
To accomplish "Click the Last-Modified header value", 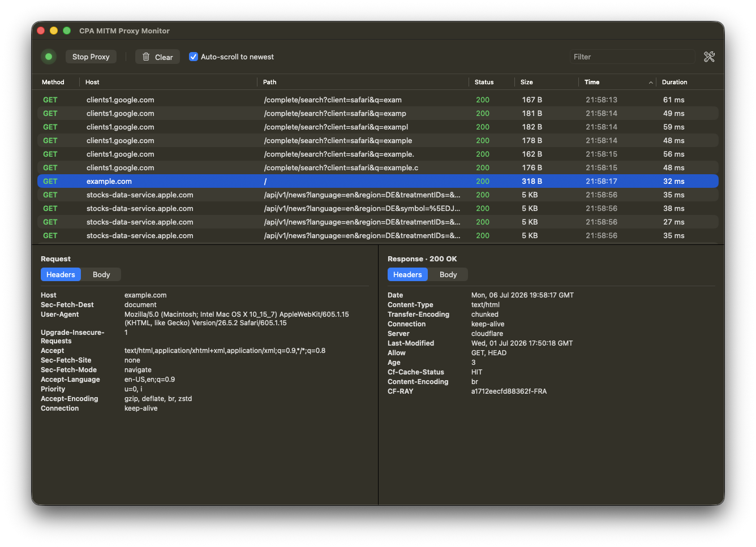I will [522, 343].
